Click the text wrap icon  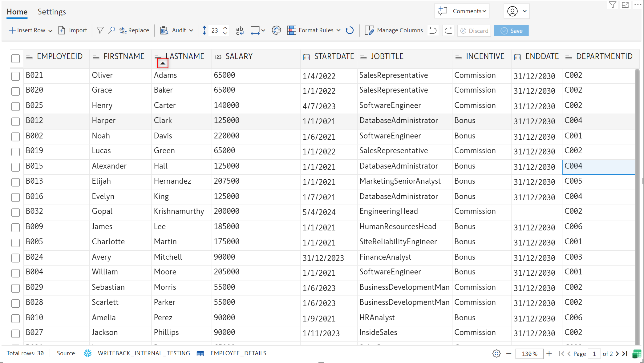pyautogui.click(x=240, y=30)
